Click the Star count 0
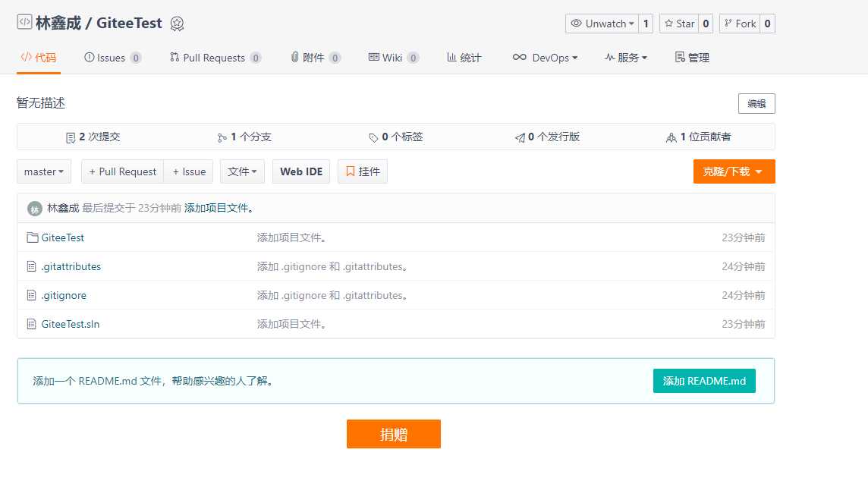The image size is (868, 481). pos(706,24)
